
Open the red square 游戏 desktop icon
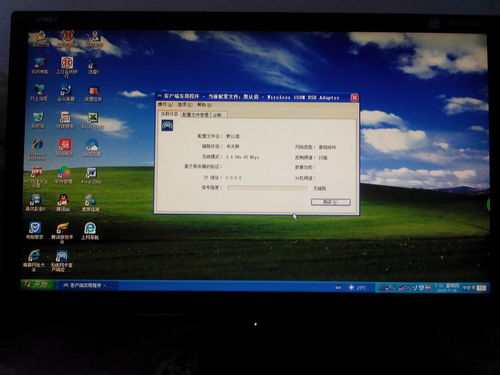coord(64,148)
